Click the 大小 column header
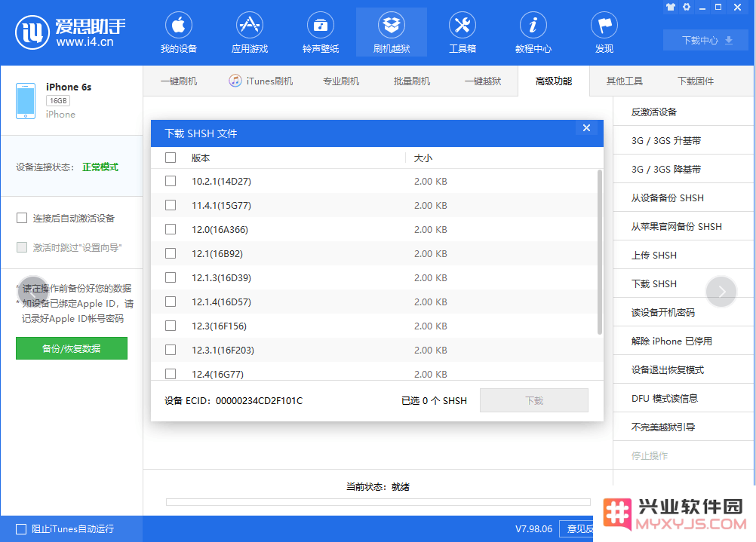This screenshot has width=756, height=542. tap(423, 158)
